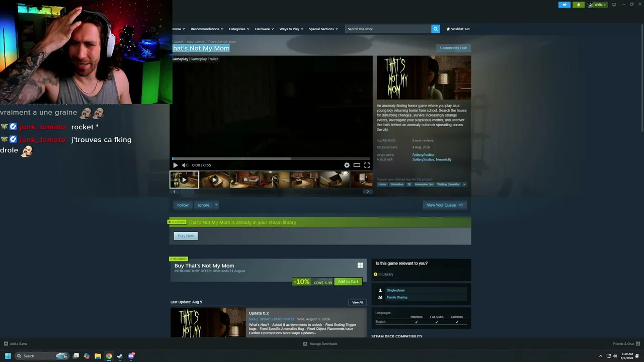Select the second video thumbnail
Viewport: 644px width, 362px height.
point(214,179)
